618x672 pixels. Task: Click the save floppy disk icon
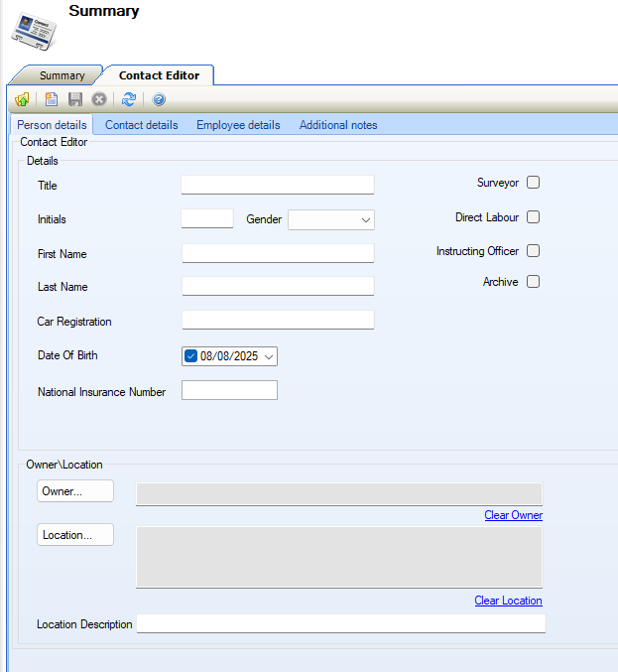click(75, 99)
